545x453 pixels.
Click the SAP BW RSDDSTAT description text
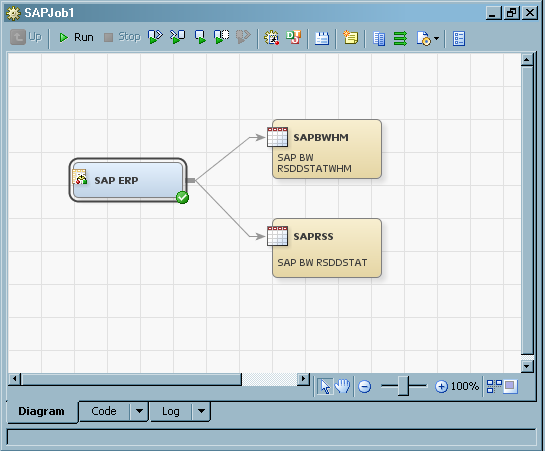(322, 262)
